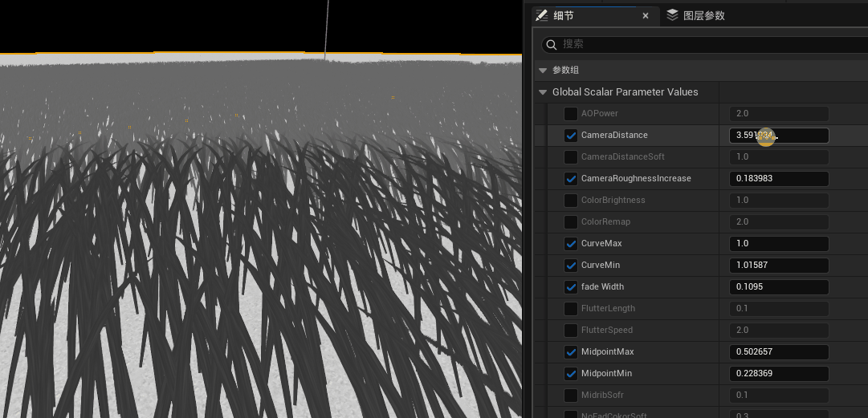Disable the MidpointMin checkbox
The height and width of the screenshot is (418, 868).
coord(571,374)
